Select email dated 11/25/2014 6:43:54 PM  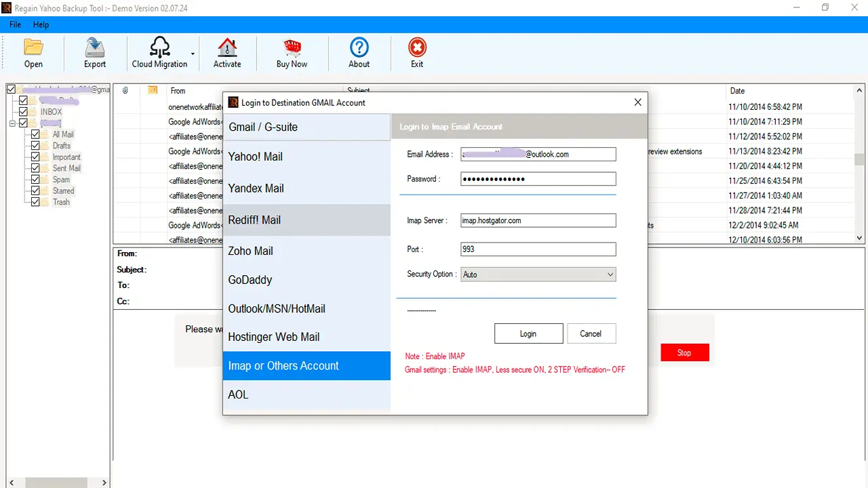[x=765, y=181]
